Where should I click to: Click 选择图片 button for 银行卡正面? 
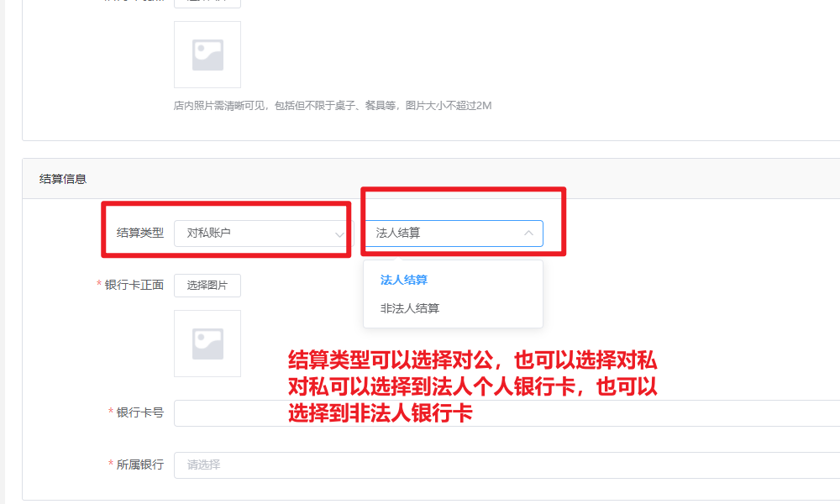coord(207,286)
